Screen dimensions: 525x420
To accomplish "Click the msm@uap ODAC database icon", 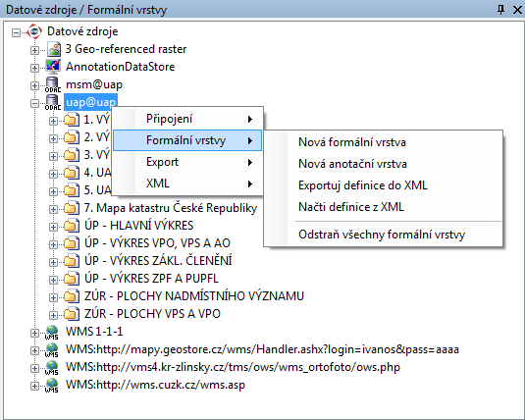I will (x=53, y=84).
